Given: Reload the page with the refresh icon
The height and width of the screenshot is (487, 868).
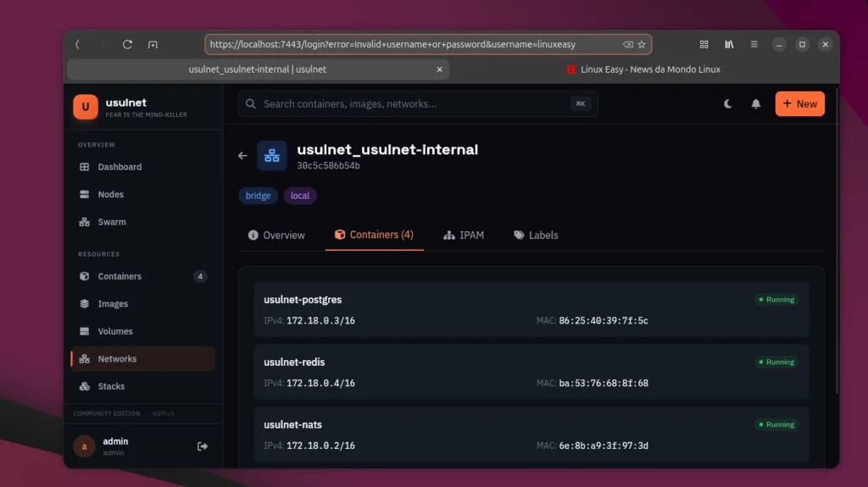Looking at the screenshot, I should click(x=127, y=44).
